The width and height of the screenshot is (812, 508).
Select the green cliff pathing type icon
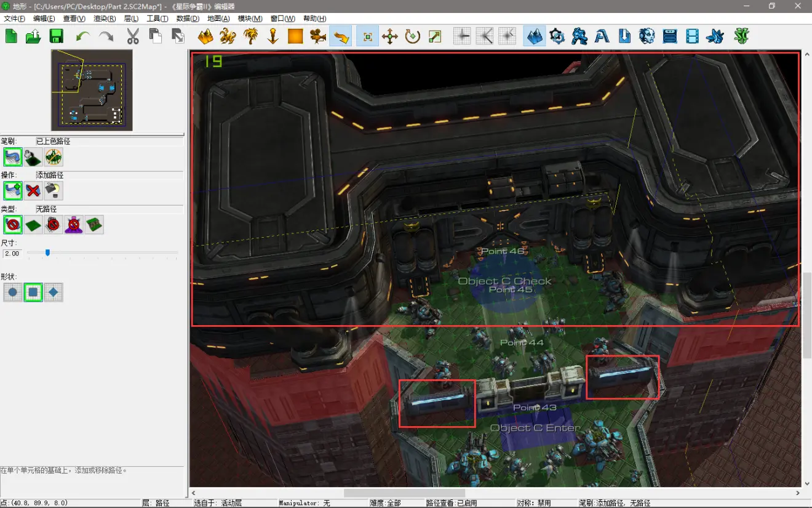click(x=94, y=225)
